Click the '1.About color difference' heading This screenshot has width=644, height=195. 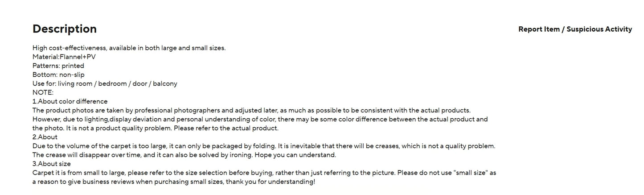click(70, 102)
